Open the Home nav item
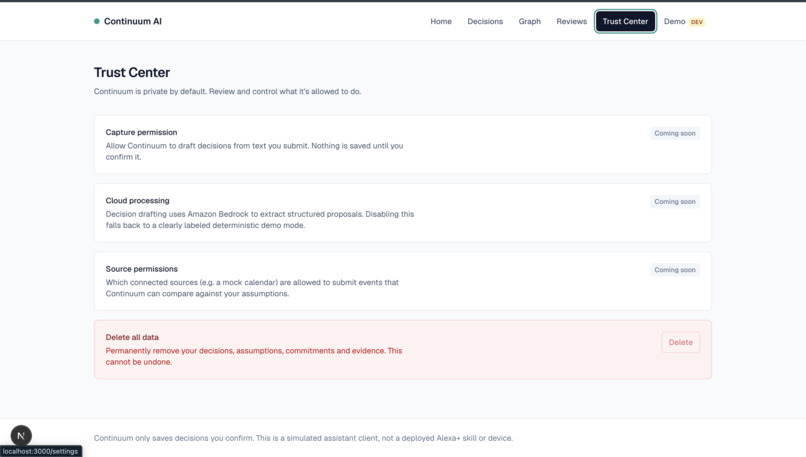Image resolution: width=806 pixels, height=457 pixels. point(441,21)
